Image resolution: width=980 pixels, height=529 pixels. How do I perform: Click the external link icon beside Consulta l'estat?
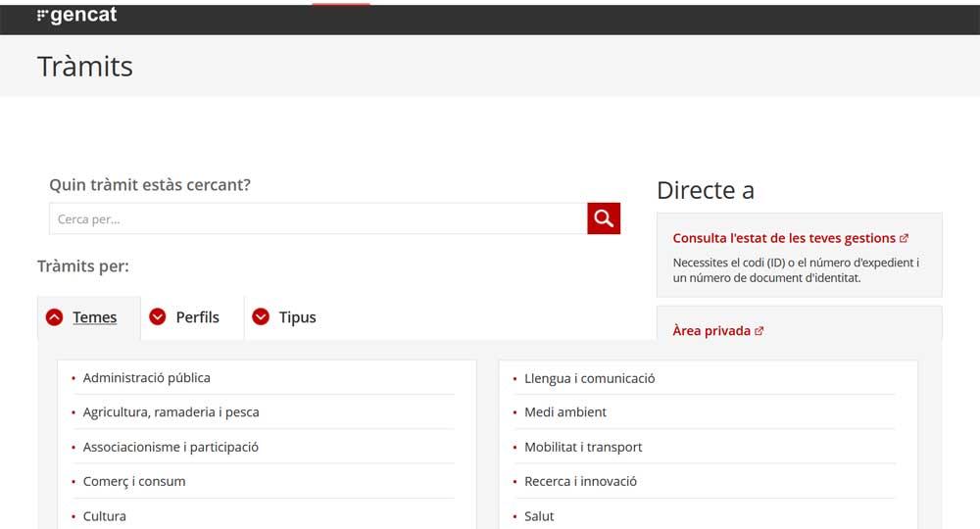click(x=904, y=239)
